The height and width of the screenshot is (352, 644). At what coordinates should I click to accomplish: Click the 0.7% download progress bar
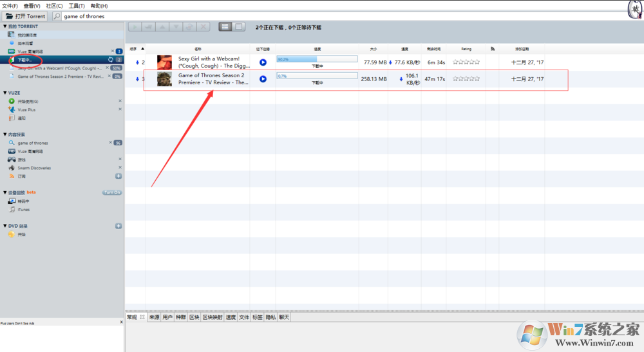317,76
